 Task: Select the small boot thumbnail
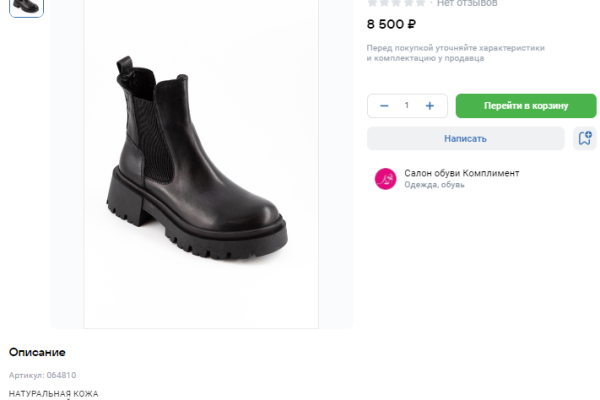[26, 6]
